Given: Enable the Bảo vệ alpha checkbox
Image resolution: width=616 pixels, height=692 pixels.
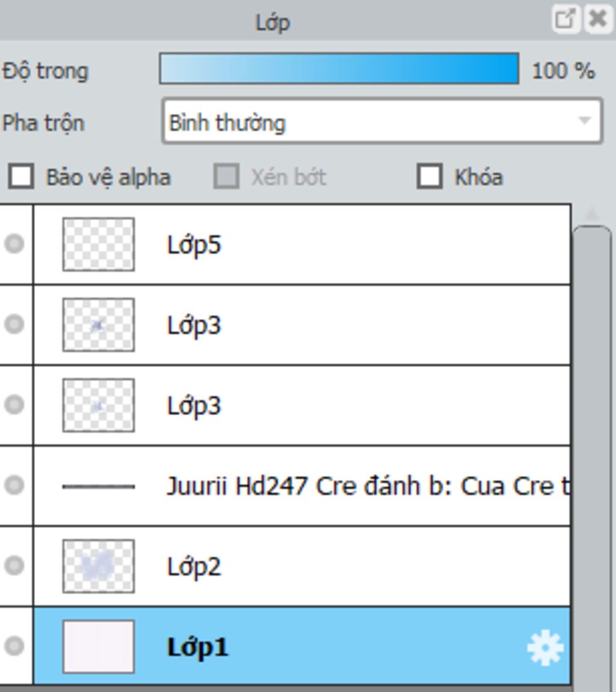Looking at the screenshot, I should click(x=22, y=177).
